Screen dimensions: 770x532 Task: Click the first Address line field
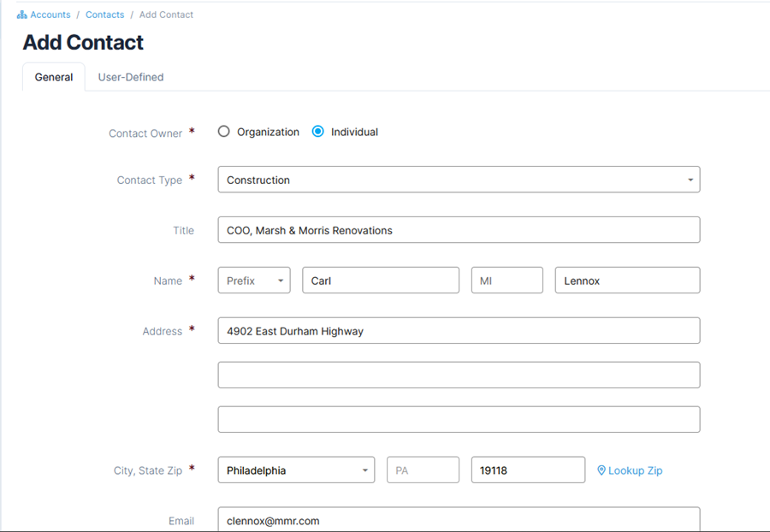pyautogui.click(x=459, y=331)
